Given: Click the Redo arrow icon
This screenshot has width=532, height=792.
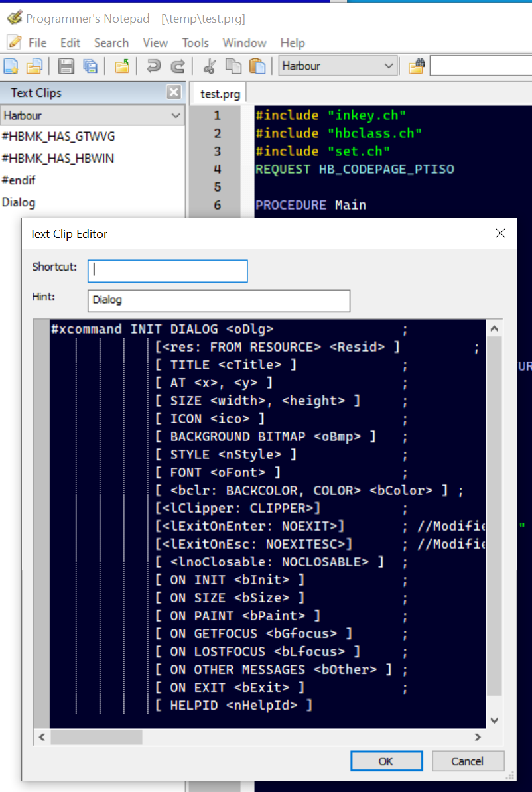Looking at the screenshot, I should tap(177, 66).
